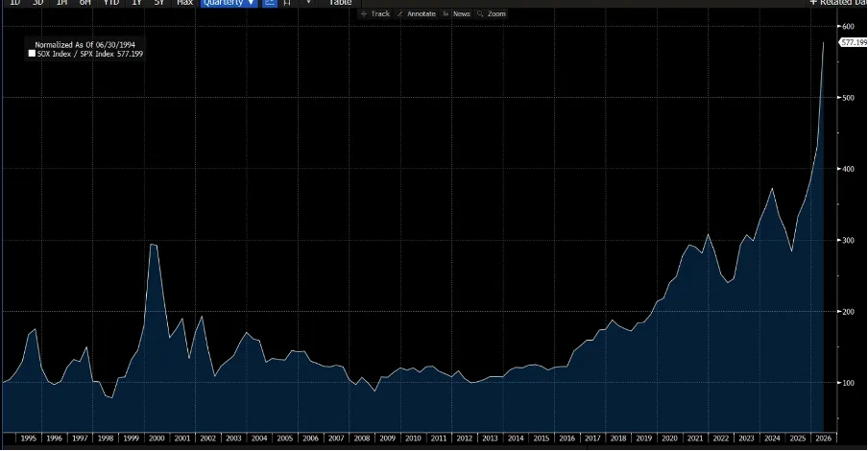Click the 2026 year on time axis
The image size is (868, 451).
click(823, 439)
